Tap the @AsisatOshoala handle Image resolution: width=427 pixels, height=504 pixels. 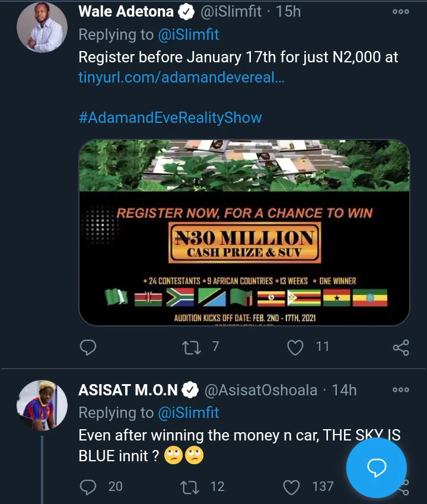[x=261, y=390]
